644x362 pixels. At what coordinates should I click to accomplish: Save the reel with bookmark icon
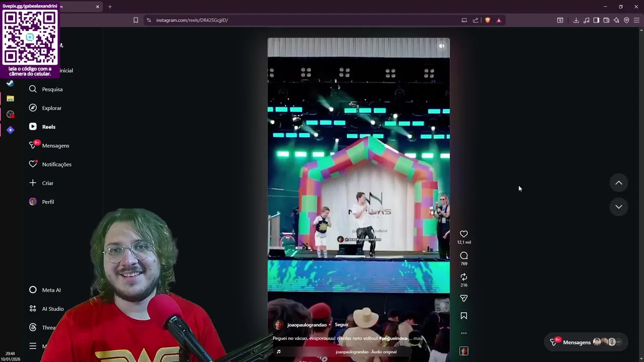point(464,316)
